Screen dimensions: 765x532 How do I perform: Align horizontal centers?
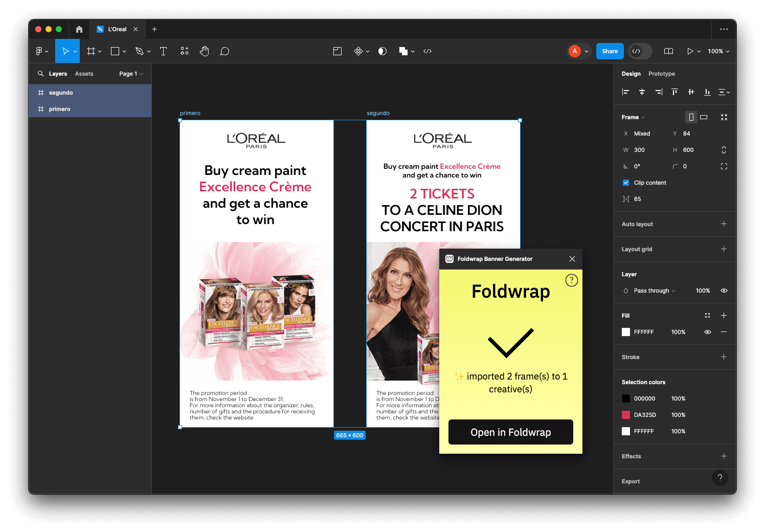[642, 92]
